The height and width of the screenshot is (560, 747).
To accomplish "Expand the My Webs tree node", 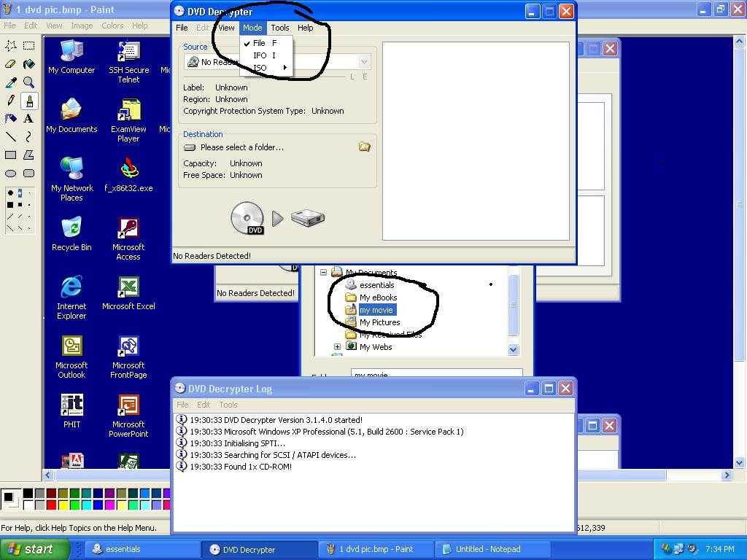I will point(337,347).
